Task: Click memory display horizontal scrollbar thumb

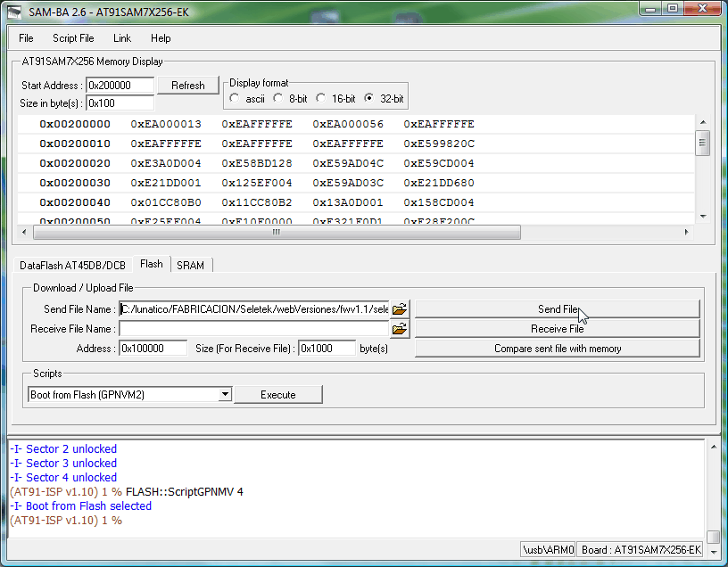Action: [x=277, y=232]
